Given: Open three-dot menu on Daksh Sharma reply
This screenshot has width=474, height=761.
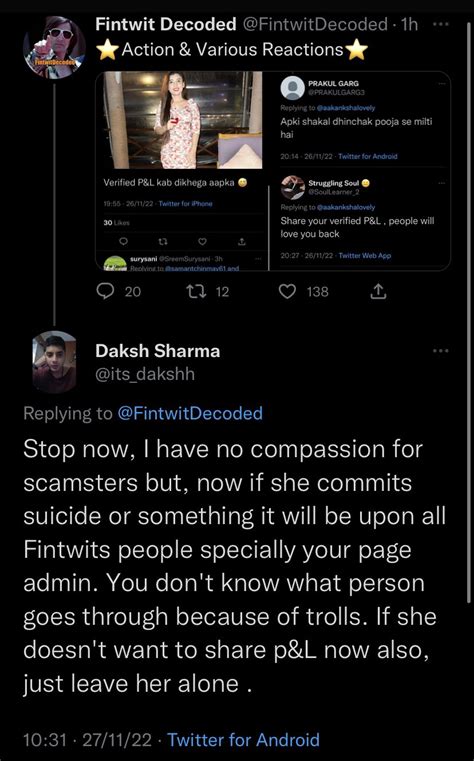Looking at the screenshot, I should (x=441, y=350).
